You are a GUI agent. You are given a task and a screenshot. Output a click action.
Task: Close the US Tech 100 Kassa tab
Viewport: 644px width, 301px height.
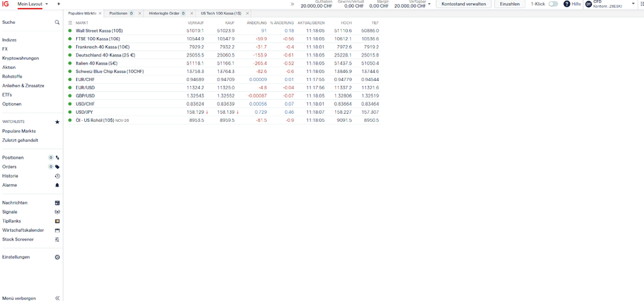[247, 14]
